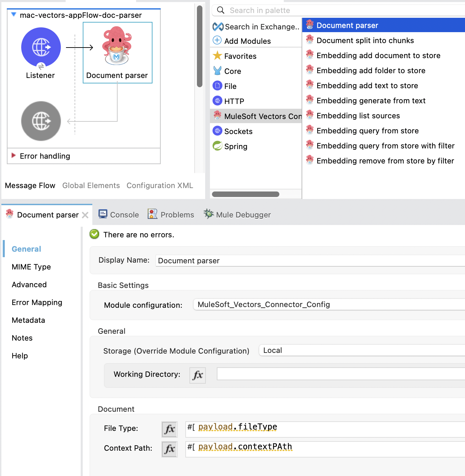Select Embedding generate from text operation

[x=366, y=101]
